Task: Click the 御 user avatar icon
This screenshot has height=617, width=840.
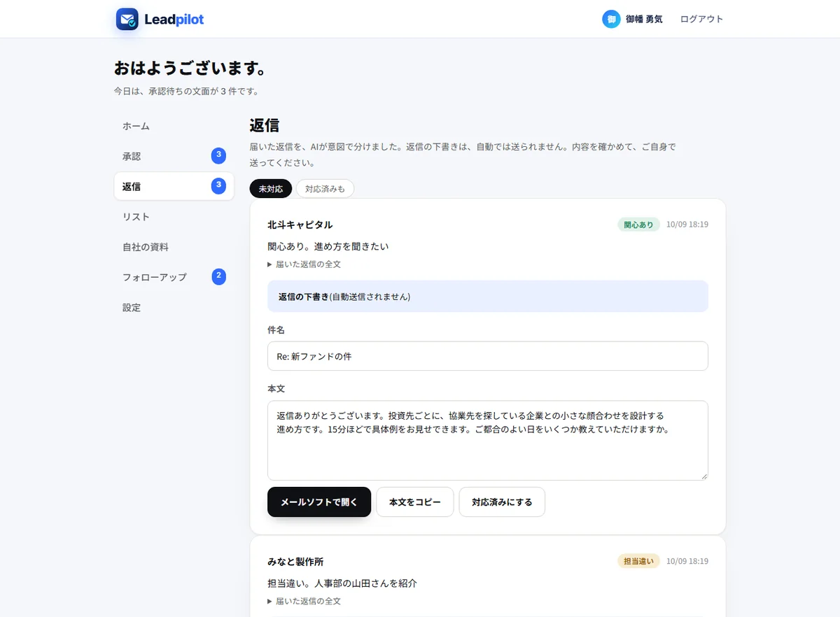Action: [611, 19]
